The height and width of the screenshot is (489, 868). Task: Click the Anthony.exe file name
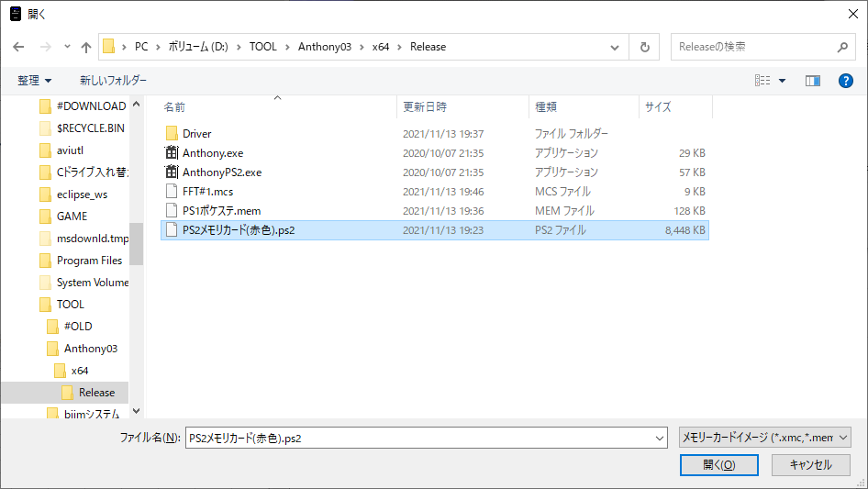[x=213, y=153]
